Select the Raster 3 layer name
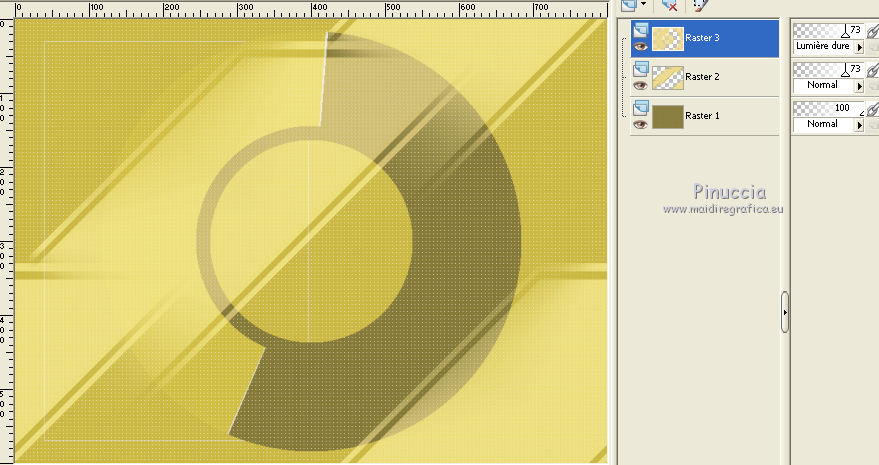Viewport: 879px width, 465px height. [702, 38]
